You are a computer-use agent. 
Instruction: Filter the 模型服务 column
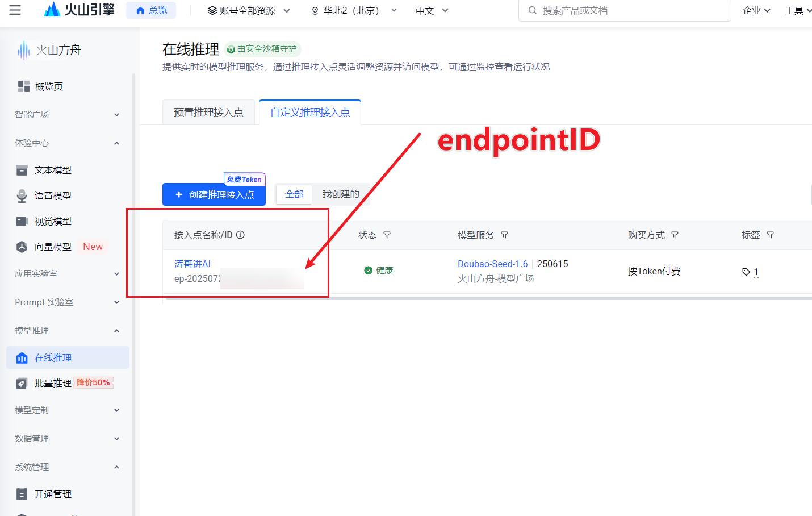tap(504, 235)
